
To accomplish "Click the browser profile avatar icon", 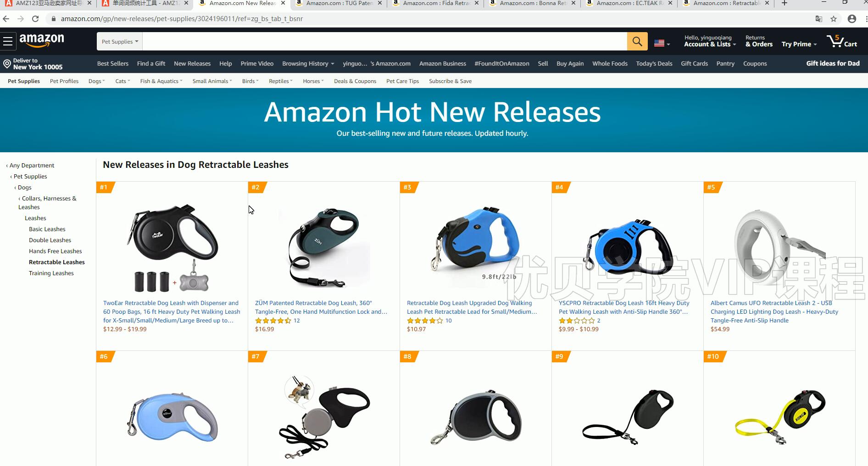I will point(852,19).
